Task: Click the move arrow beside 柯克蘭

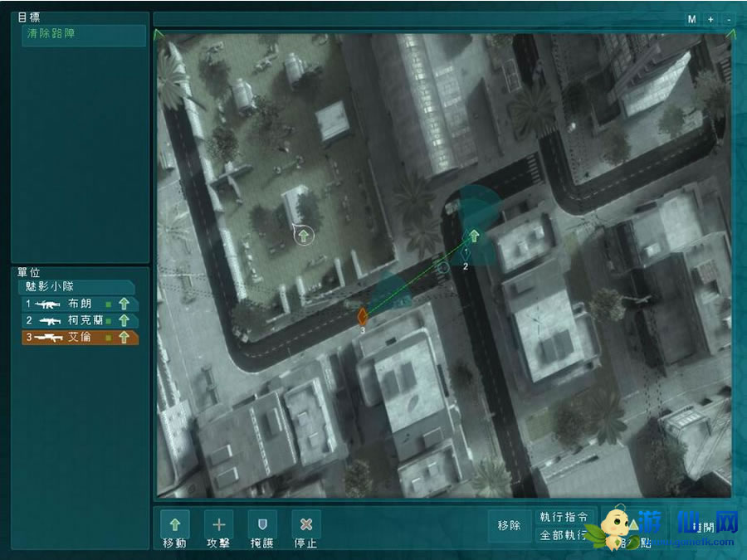Action: [124, 320]
